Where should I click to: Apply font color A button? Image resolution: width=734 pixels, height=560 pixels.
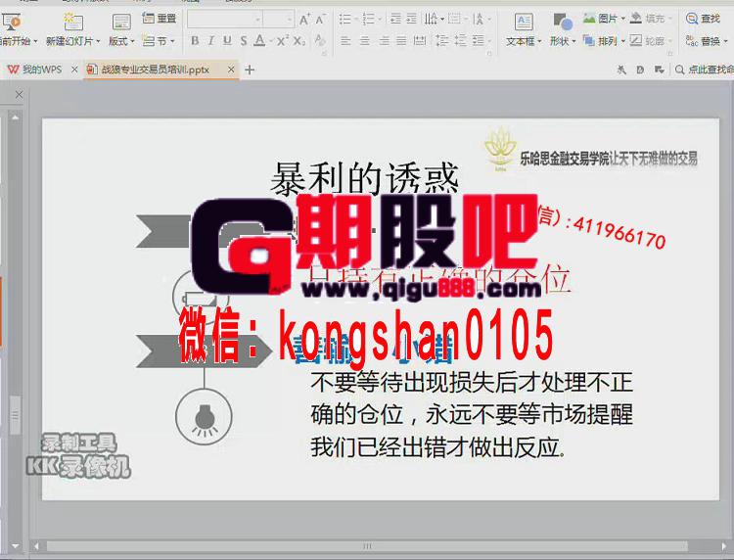[x=259, y=41]
